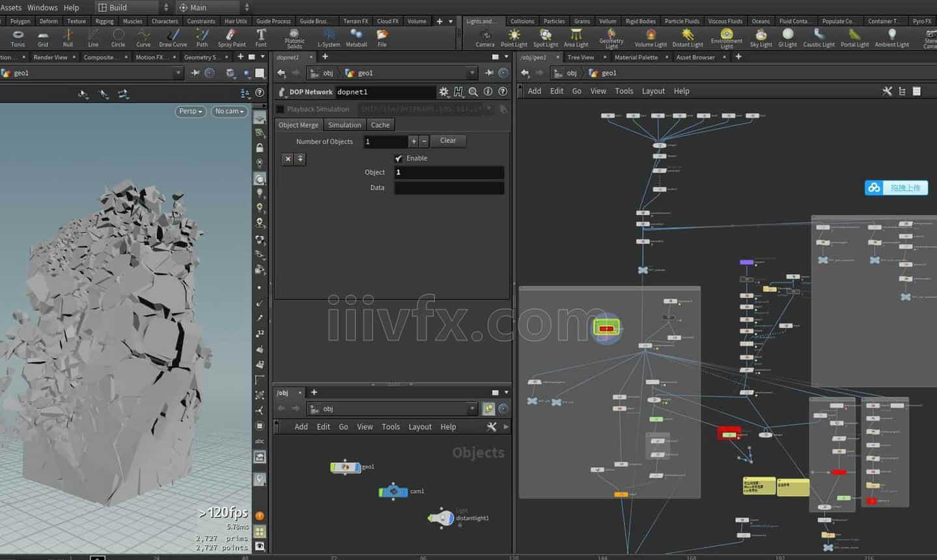
Task: Expand the parameter pane geo1 path dropdown
Action: [472, 73]
